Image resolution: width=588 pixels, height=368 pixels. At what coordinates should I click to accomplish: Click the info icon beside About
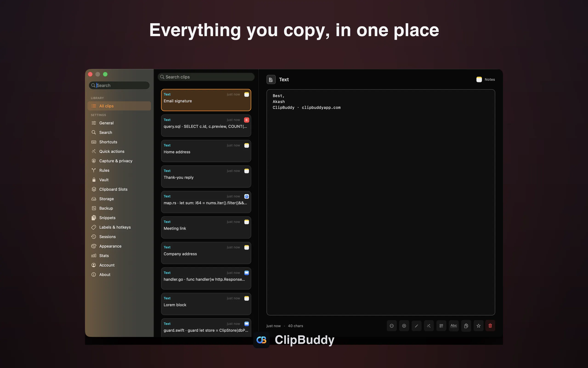pyautogui.click(x=93, y=275)
